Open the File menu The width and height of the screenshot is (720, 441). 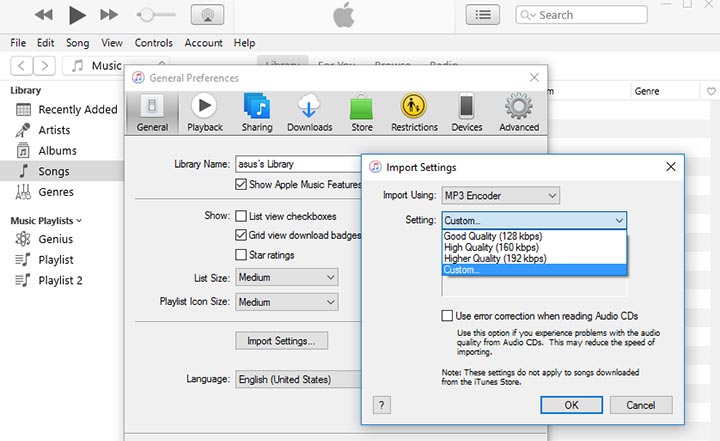point(18,43)
